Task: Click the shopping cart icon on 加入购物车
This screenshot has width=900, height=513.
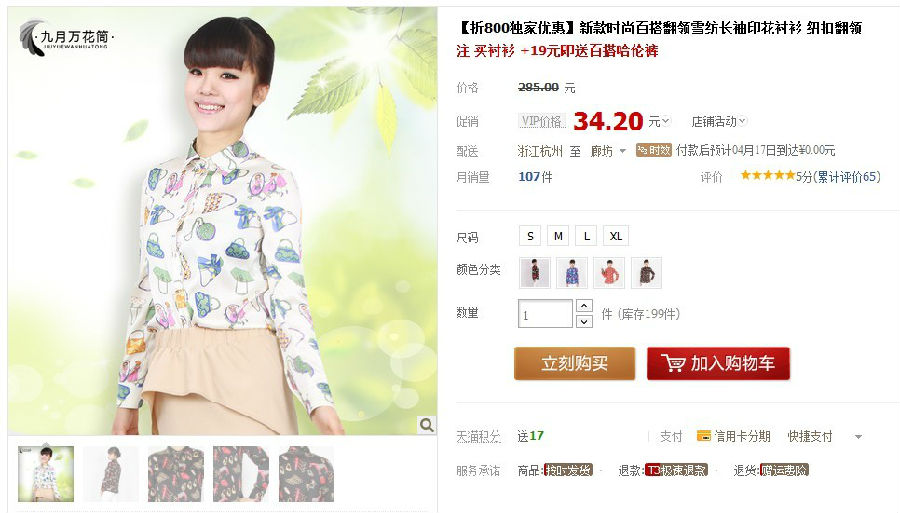Action: [673, 363]
